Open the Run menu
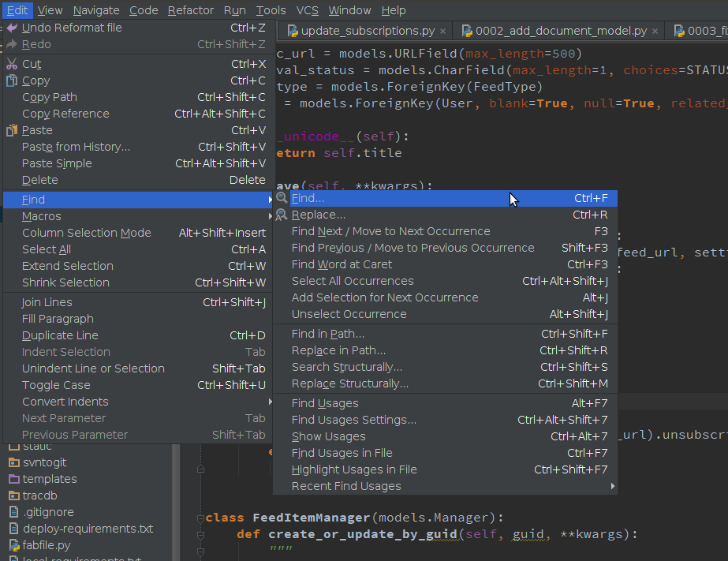This screenshot has height=561, width=728. click(234, 10)
